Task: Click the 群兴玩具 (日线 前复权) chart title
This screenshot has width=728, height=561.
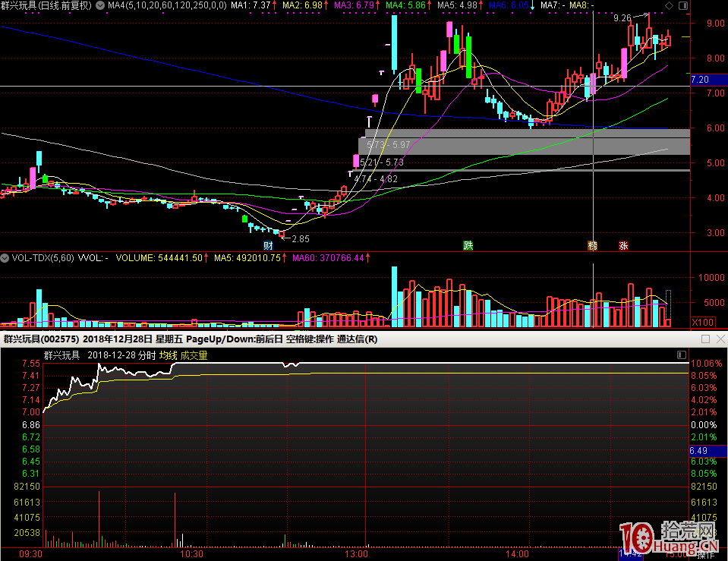Action: pos(47,5)
